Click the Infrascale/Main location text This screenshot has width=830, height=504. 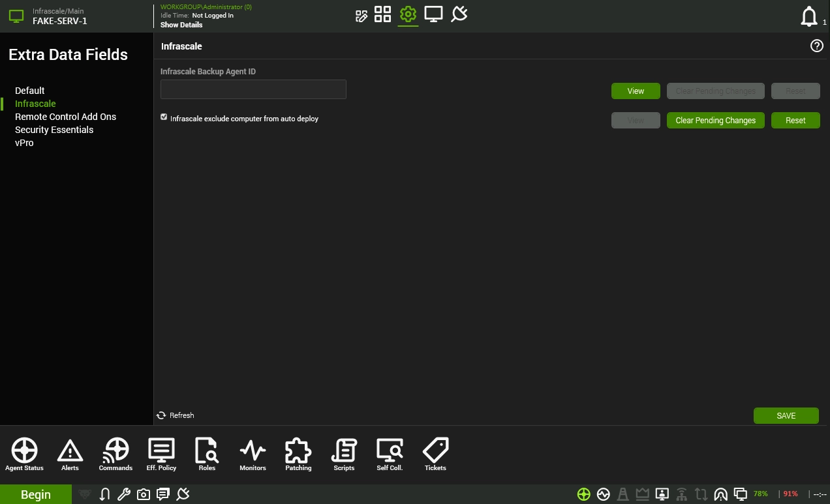(x=58, y=11)
